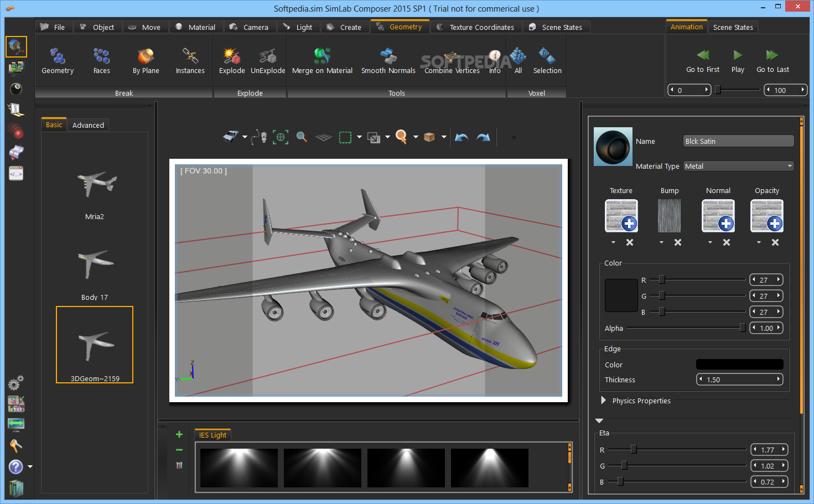Open the selection mode dropdown arrow
The width and height of the screenshot is (814, 504).
point(359,137)
